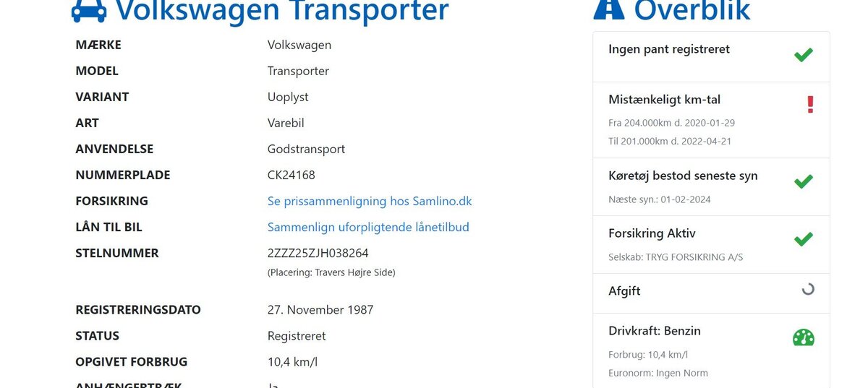868x388 pixels.
Task: Click green checkmark for Forsikring Aktiv
Action: coord(803,239)
